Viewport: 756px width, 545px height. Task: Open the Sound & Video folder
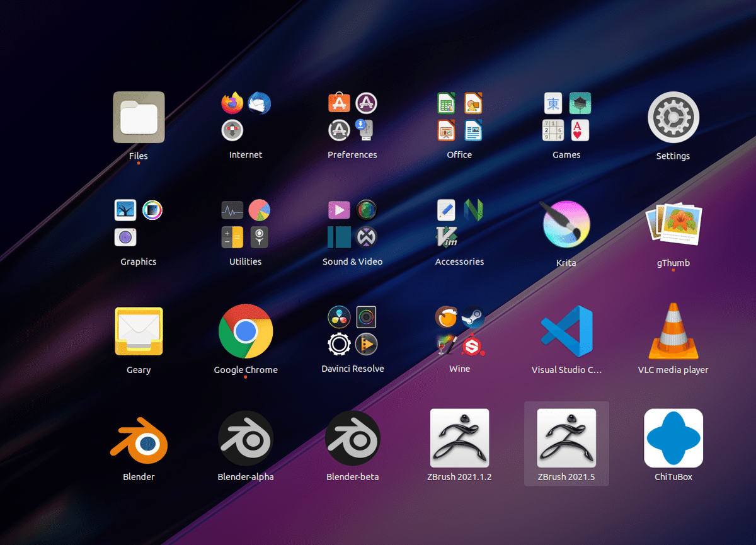(353, 224)
